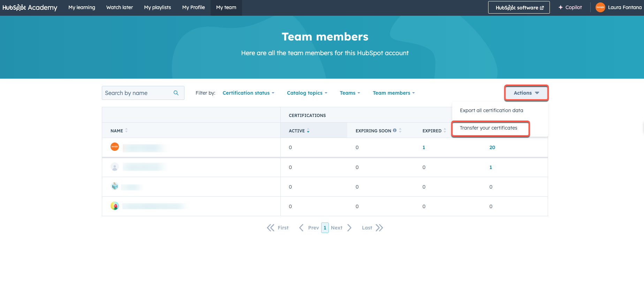Open the Catalog topics filter
The height and width of the screenshot is (285, 644).
pos(307,93)
